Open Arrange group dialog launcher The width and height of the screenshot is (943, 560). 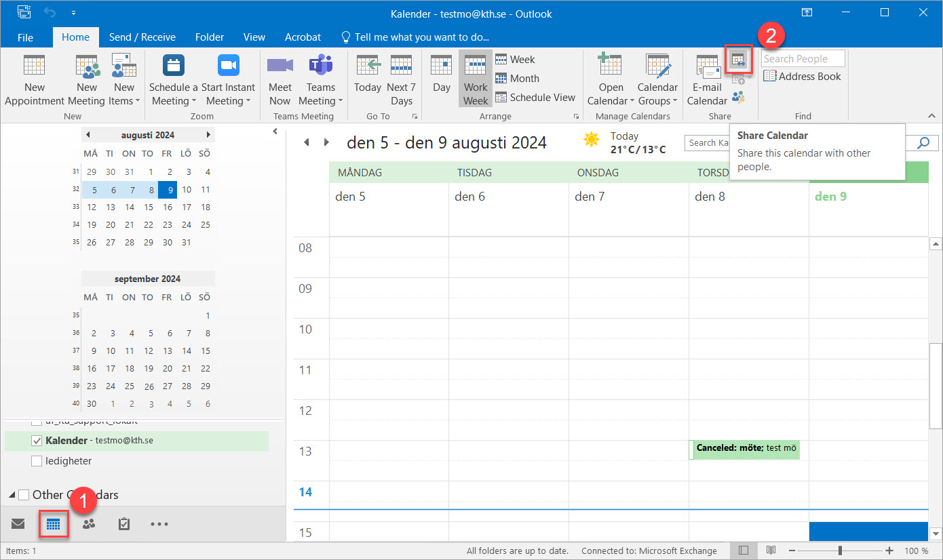tap(577, 117)
